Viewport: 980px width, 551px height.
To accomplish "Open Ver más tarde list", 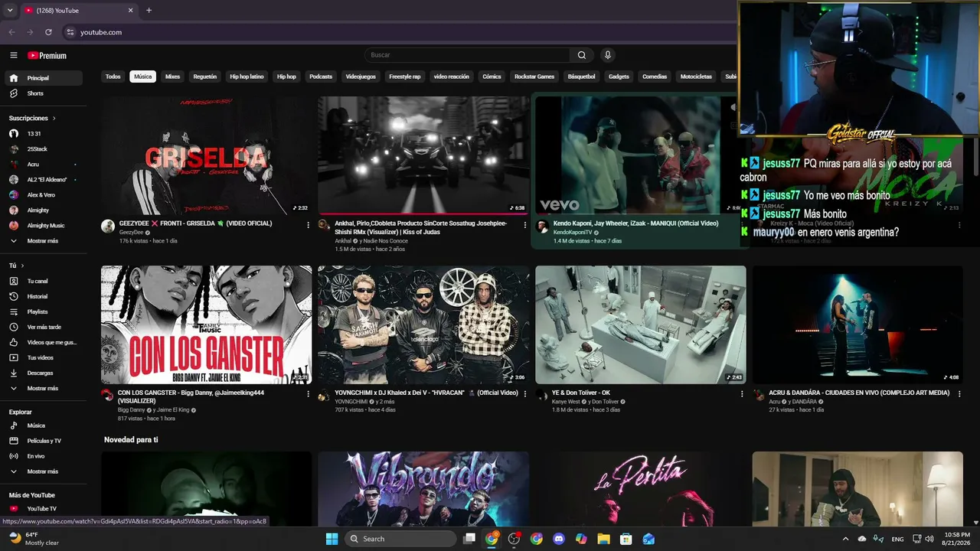I will [x=43, y=327].
